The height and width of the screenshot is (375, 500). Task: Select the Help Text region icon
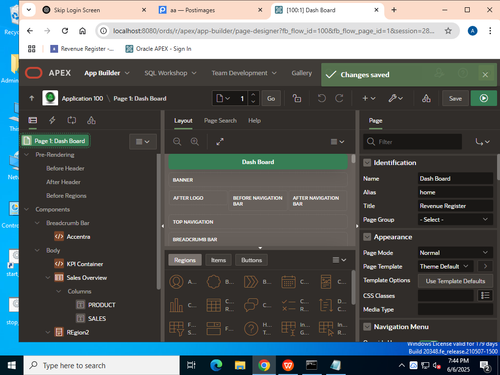click(x=251, y=328)
